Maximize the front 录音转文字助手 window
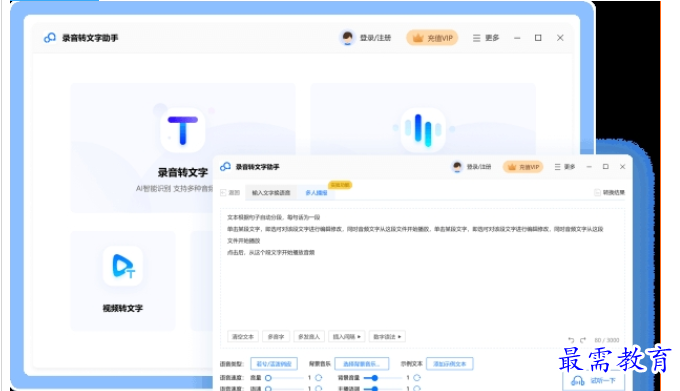The width and height of the screenshot is (680, 391). [606, 167]
